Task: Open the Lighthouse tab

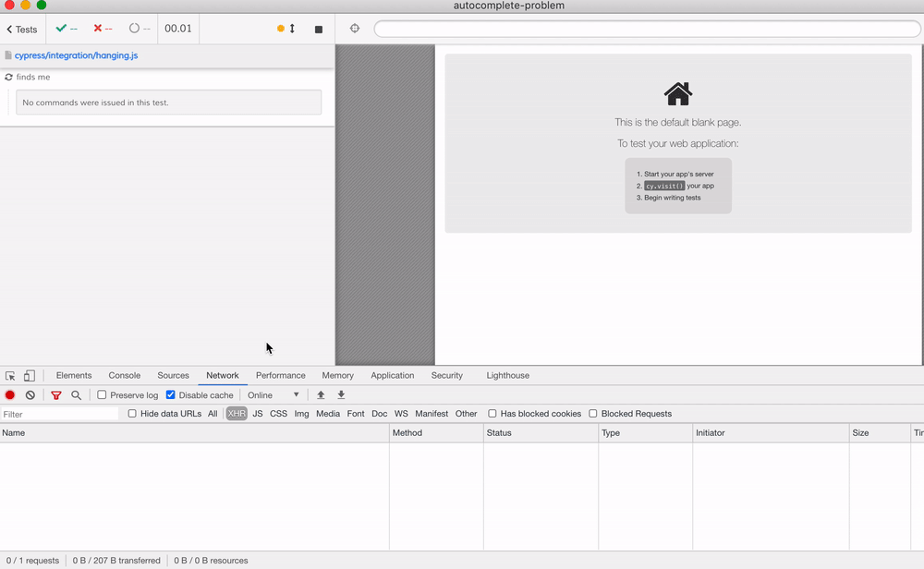Action: point(507,375)
